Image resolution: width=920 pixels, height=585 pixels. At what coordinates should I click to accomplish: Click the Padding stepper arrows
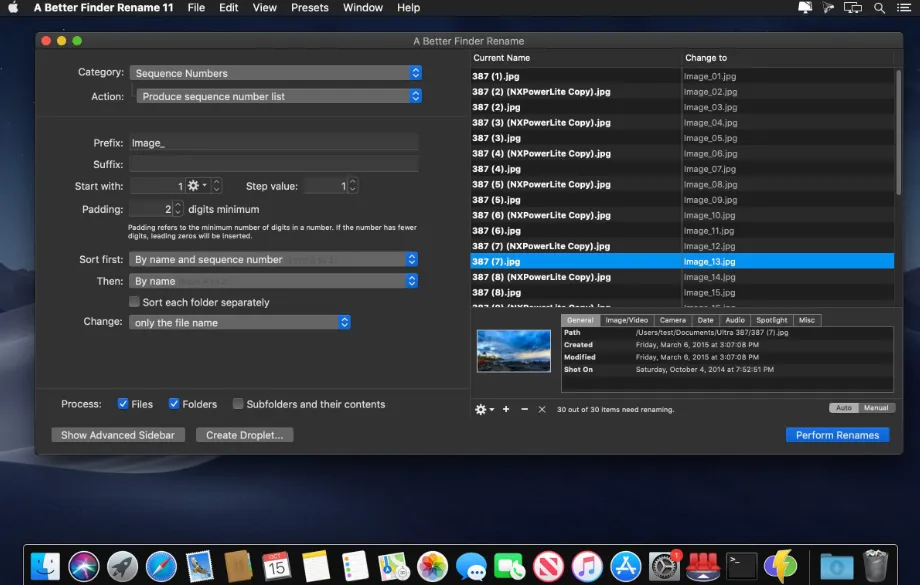pyautogui.click(x=178, y=208)
